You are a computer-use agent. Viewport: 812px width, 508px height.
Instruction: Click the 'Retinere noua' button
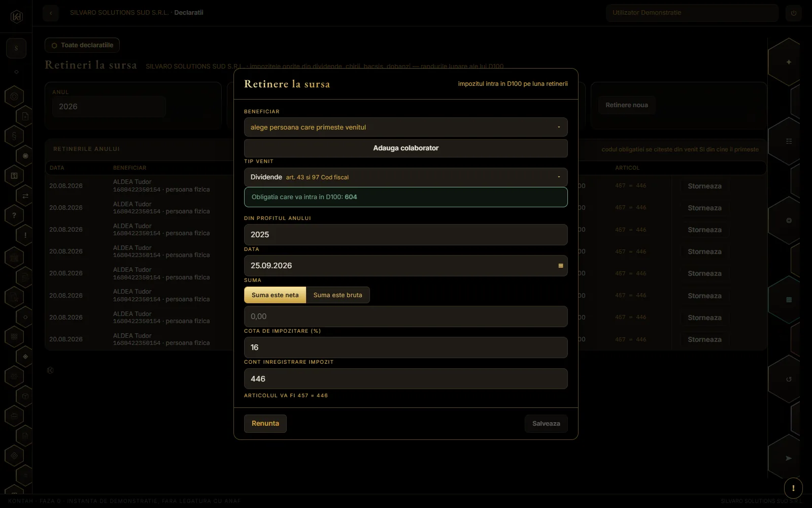[627, 105]
